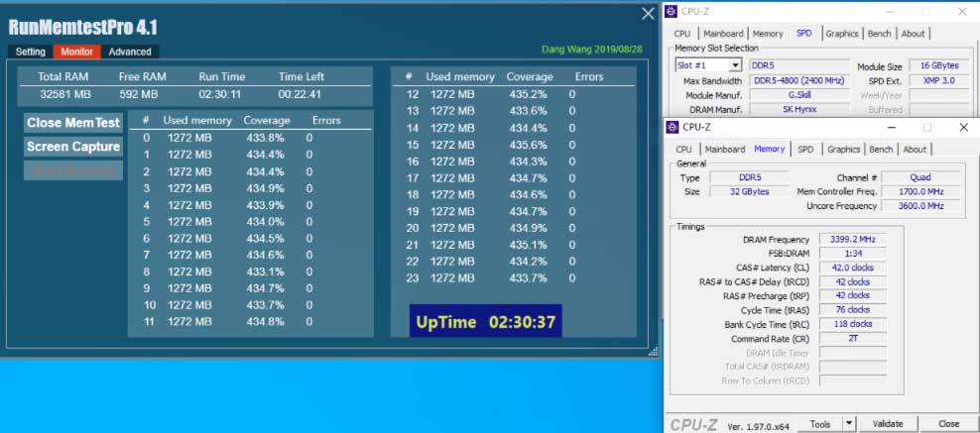Click the Close button in CPU-Z footer
The height and width of the screenshot is (433, 980).
(x=948, y=424)
